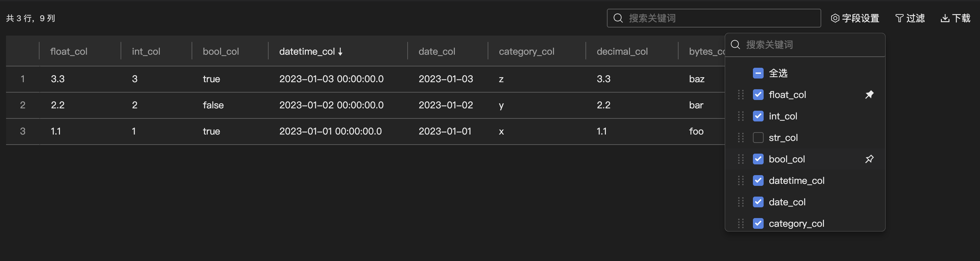The height and width of the screenshot is (261, 980).
Task: Open the 字段设置 field settings dropdown
Action: pyautogui.click(x=855, y=18)
